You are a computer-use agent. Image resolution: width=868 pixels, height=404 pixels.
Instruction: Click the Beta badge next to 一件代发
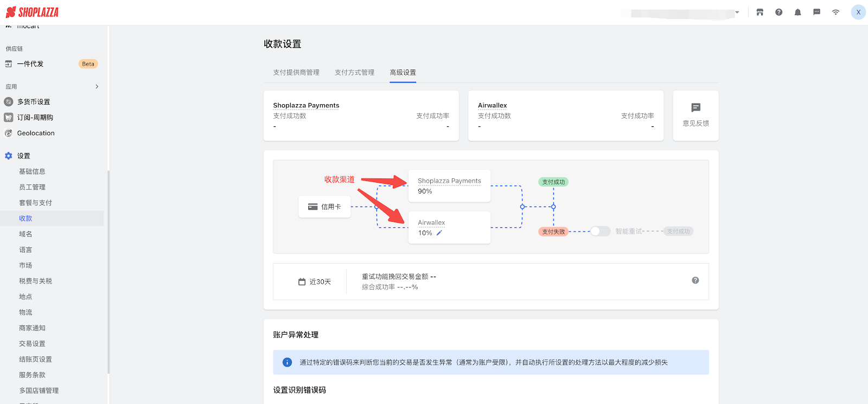tap(88, 64)
